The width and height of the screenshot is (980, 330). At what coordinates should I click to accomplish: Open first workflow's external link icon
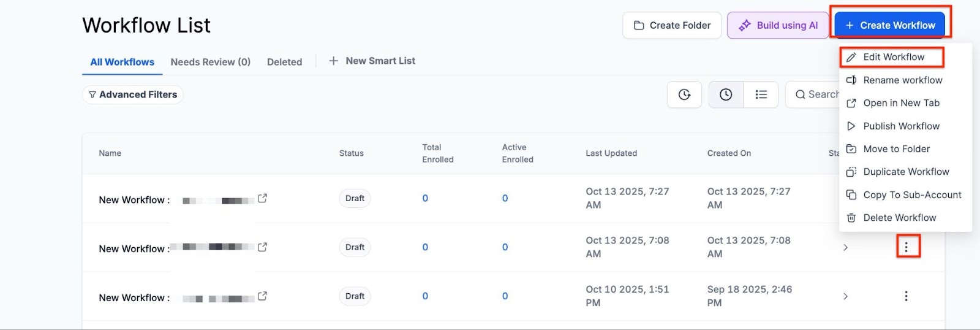pyautogui.click(x=262, y=198)
